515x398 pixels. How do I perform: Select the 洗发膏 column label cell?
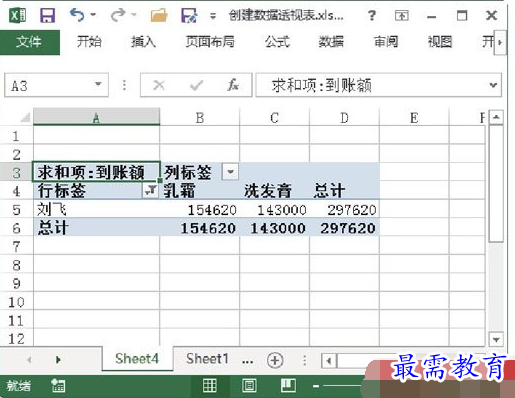tap(274, 191)
